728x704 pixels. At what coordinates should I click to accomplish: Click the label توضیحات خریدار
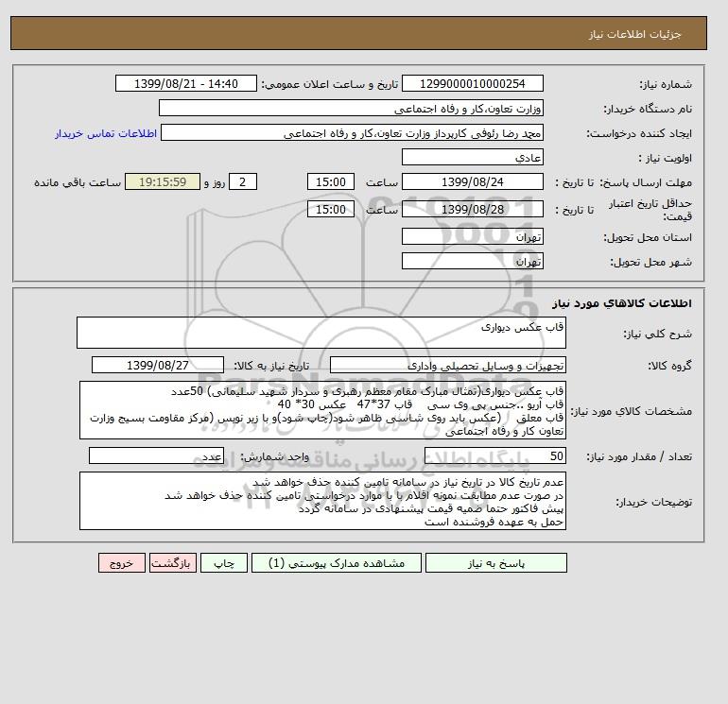(x=653, y=502)
